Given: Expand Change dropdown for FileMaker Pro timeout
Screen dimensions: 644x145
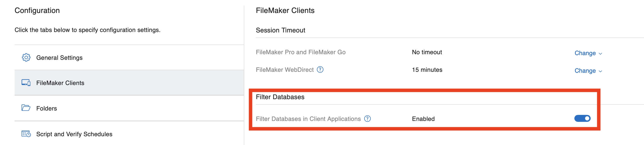Looking at the screenshot, I should 588,53.
